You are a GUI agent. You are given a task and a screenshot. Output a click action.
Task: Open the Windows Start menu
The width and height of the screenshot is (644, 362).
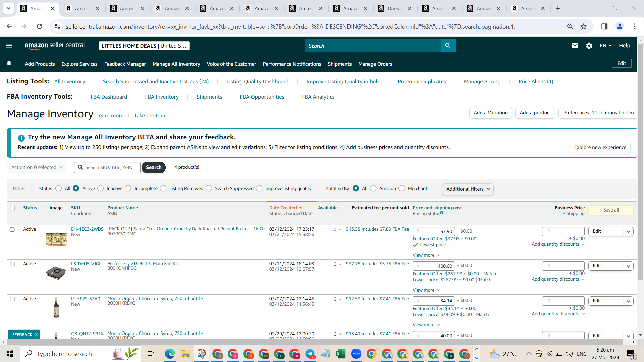(x=10, y=354)
